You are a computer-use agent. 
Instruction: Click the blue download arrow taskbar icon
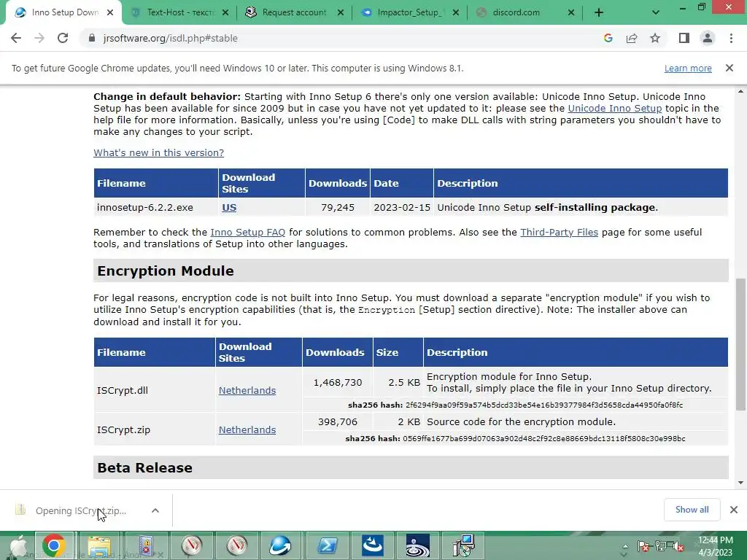(x=373, y=545)
